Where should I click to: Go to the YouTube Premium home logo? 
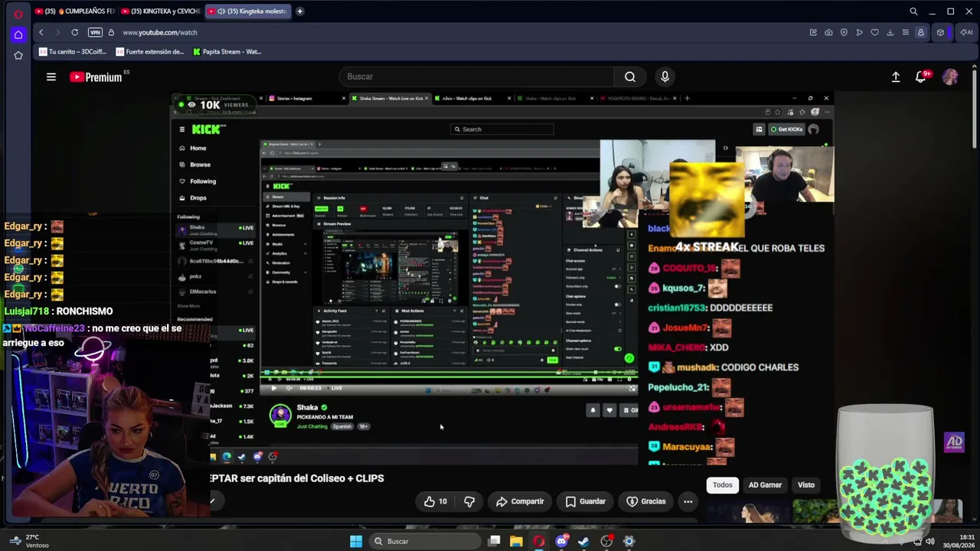pos(96,77)
